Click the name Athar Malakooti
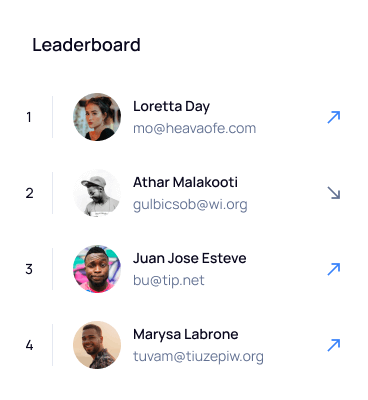This screenshot has height=400, width=368. (185, 182)
